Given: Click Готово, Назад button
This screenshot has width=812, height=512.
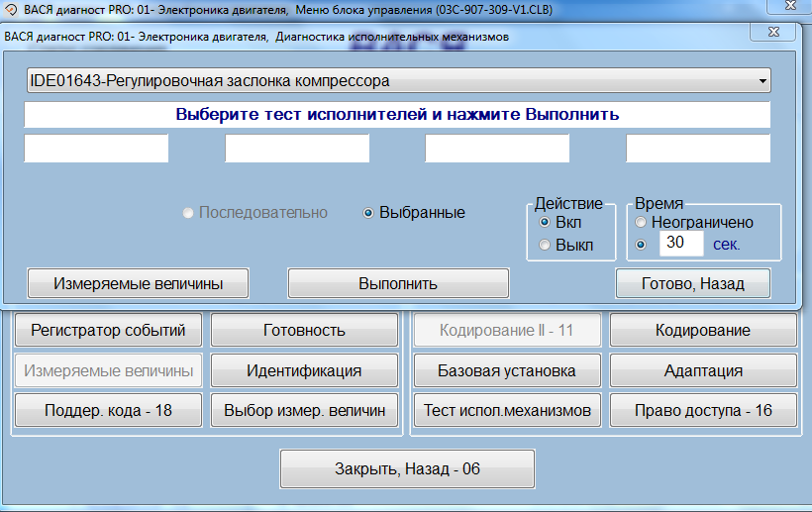Looking at the screenshot, I should [692, 283].
